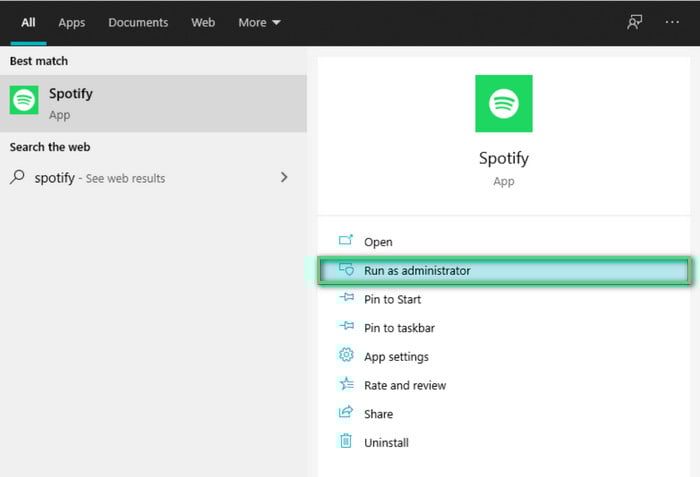Switch to the Apps tab

[x=71, y=23]
